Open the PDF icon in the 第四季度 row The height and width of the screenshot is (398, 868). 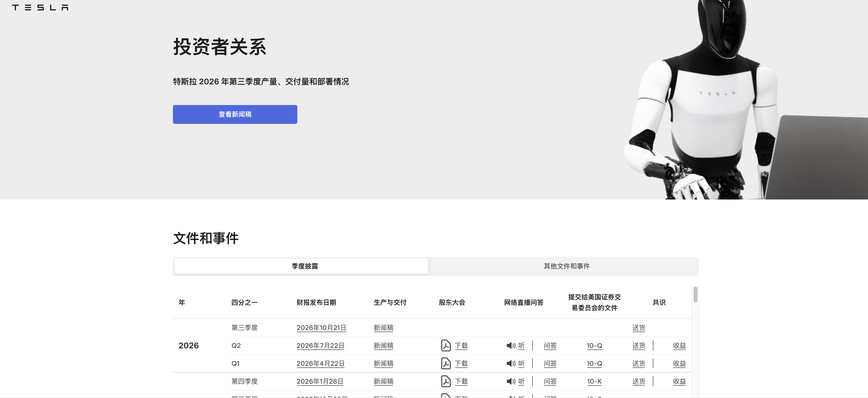tap(446, 381)
